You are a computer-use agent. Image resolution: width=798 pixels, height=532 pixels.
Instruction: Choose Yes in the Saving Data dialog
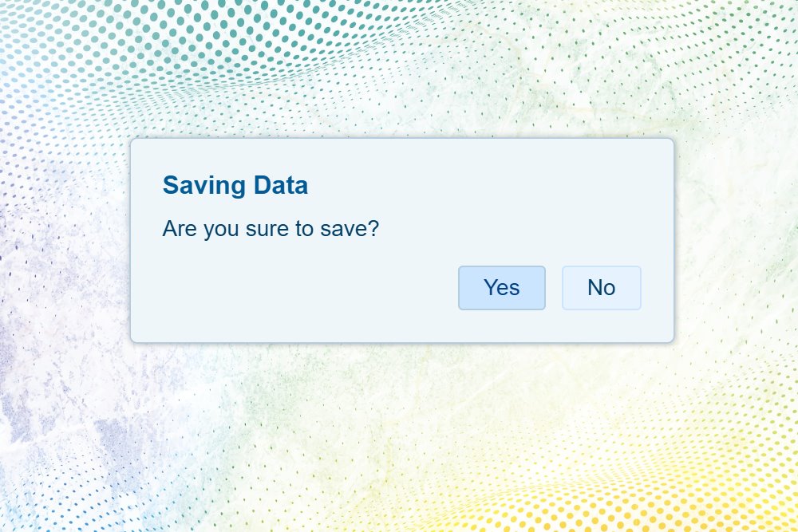[x=501, y=287]
